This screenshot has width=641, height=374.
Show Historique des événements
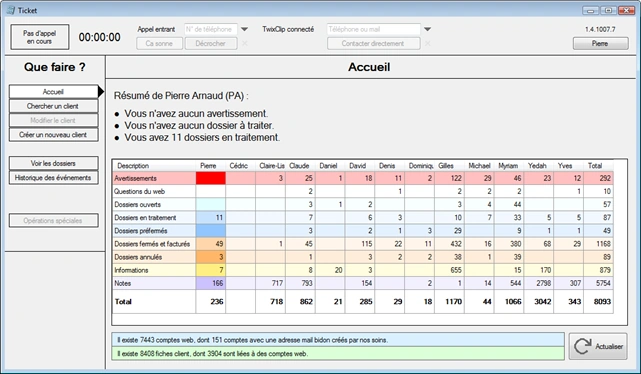[x=53, y=177]
